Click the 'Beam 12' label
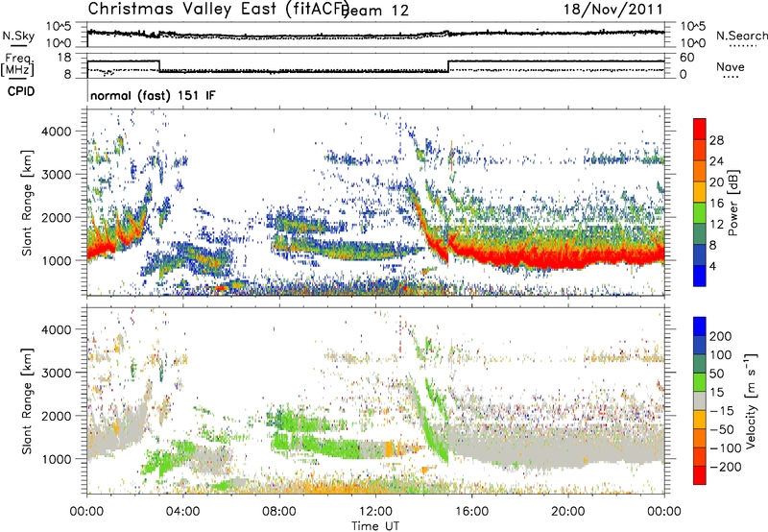Viewport: 768px width, 532px height. [x=374, y=11]
